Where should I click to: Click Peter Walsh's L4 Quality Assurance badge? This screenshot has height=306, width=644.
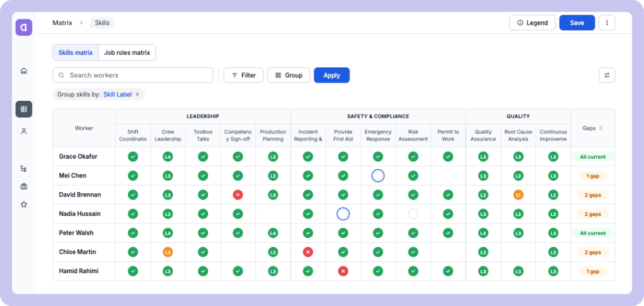coord(484,233)
